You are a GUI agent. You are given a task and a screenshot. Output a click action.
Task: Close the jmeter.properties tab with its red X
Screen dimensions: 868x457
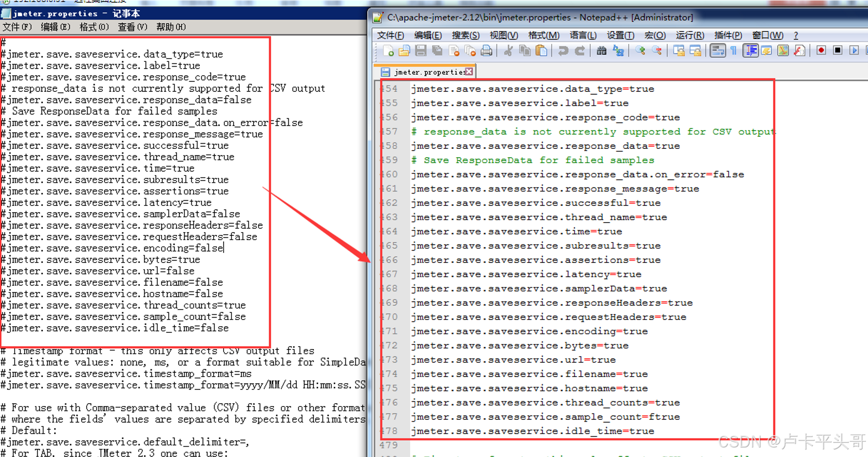pyautogui.click(x=469, y=71)
